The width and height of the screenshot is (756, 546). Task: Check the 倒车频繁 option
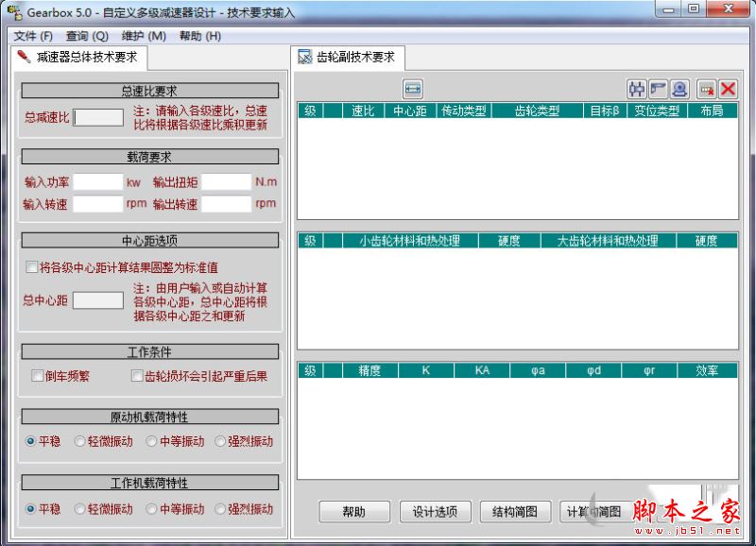tap(38, 376)
